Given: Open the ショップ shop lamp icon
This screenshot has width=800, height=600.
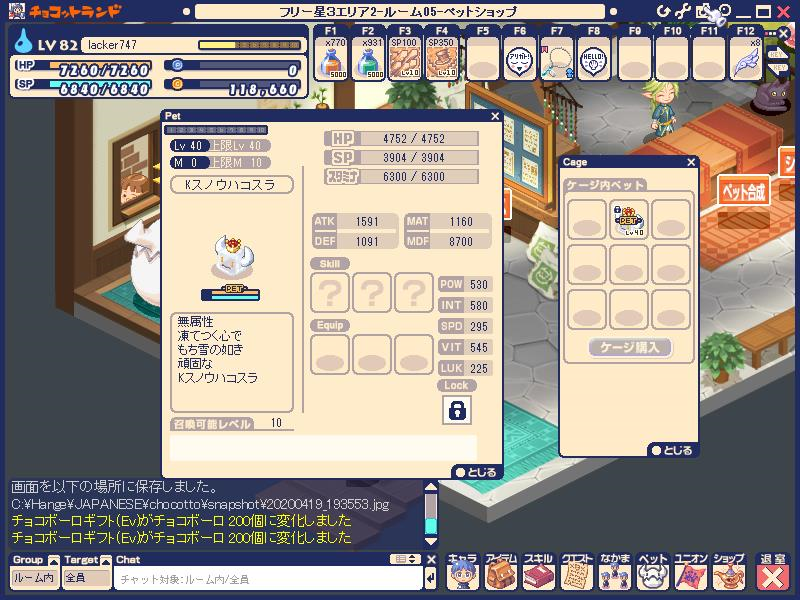Looking at the screenshot, I should click(729, 573).
